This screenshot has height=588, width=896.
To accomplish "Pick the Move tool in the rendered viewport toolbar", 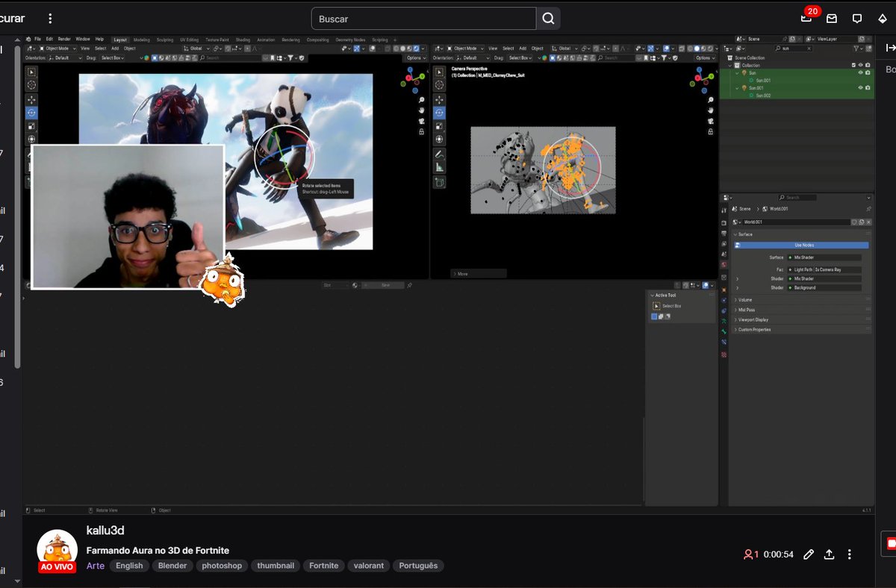I will coord(31,100).
